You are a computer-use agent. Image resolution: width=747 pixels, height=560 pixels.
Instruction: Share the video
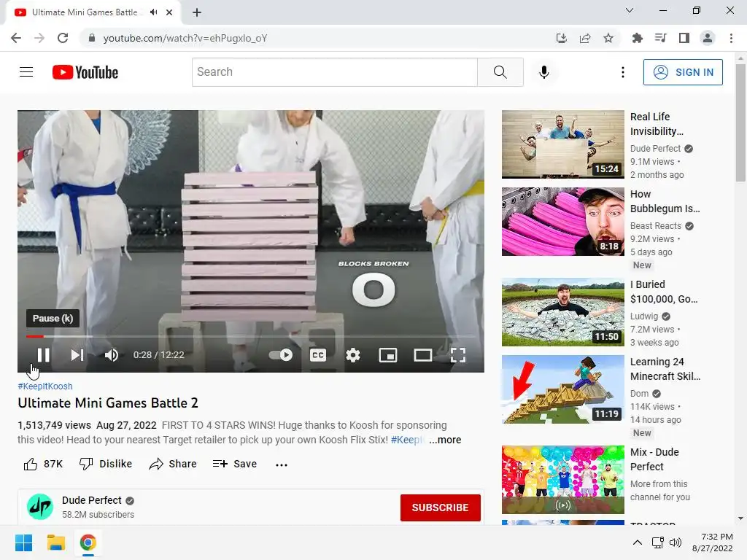click(172, 464)
